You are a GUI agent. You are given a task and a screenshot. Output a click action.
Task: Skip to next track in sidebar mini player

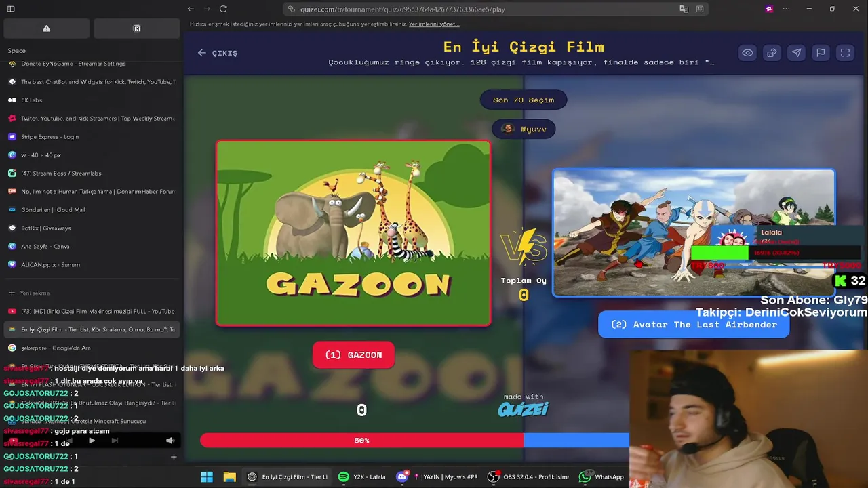(115, 441)
